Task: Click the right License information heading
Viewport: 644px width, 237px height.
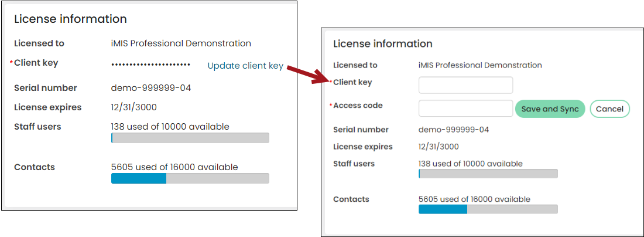Action: tap(383, 43)
